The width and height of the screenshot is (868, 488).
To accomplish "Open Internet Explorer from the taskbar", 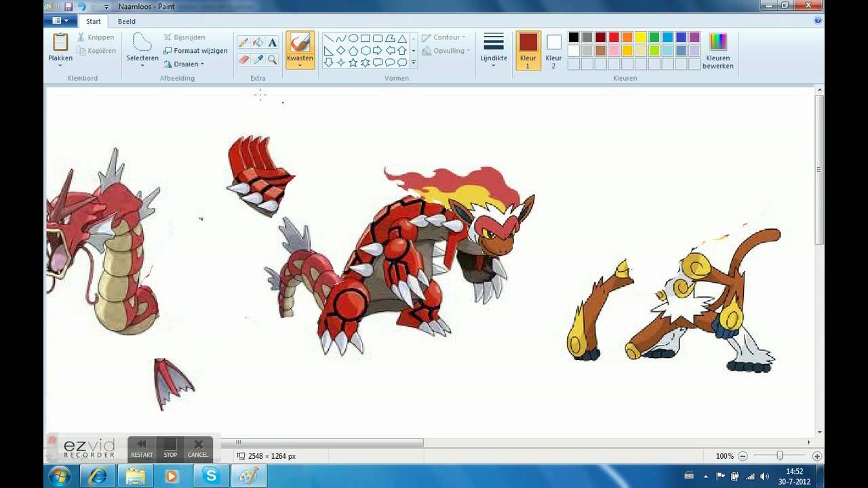I will point(97,476).
